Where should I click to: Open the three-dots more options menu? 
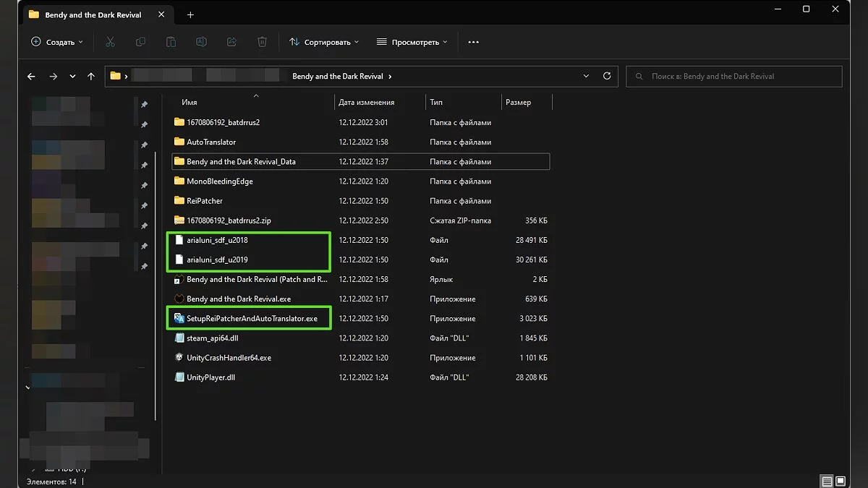click(474, 42)
